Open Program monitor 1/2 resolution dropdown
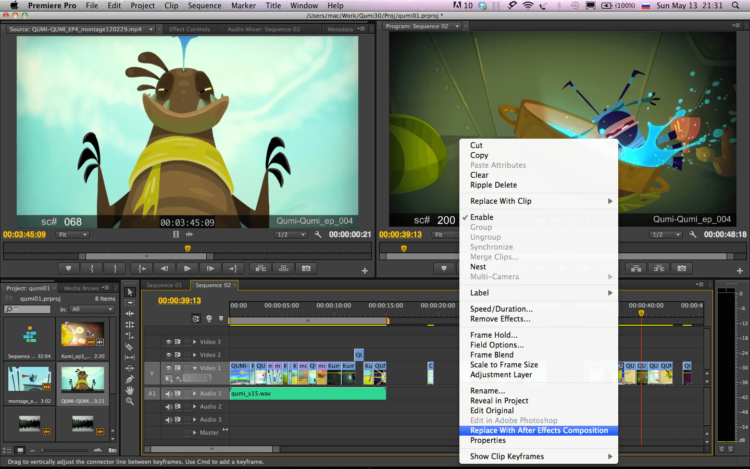The width and height of the screenshot is (750, 469). coord(666,235)
